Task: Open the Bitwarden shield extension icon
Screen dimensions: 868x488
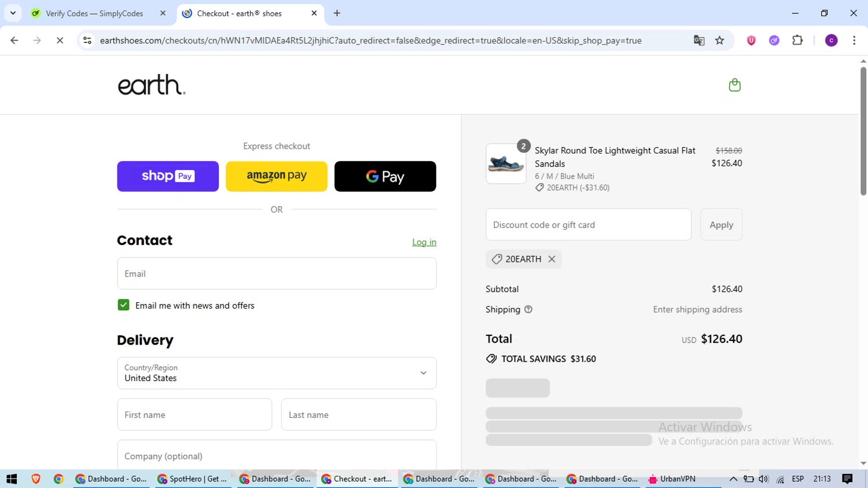Action: pos(751,41)
